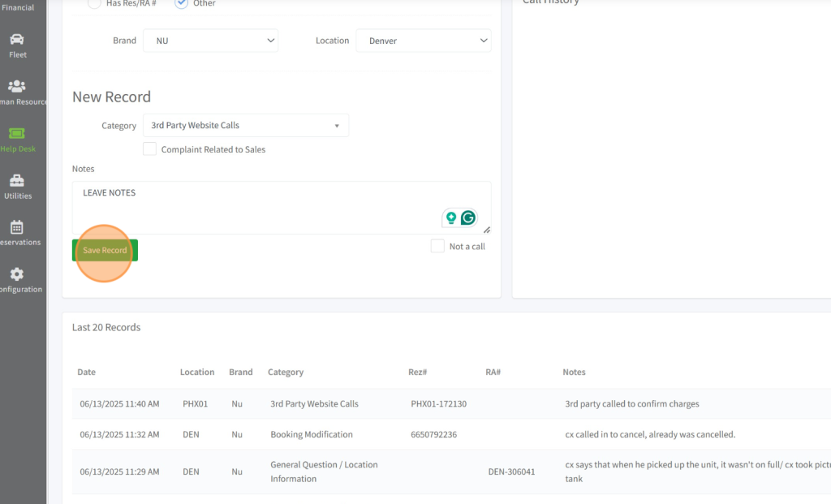Open the Location dropdown showing Denver

click(424, 41)
